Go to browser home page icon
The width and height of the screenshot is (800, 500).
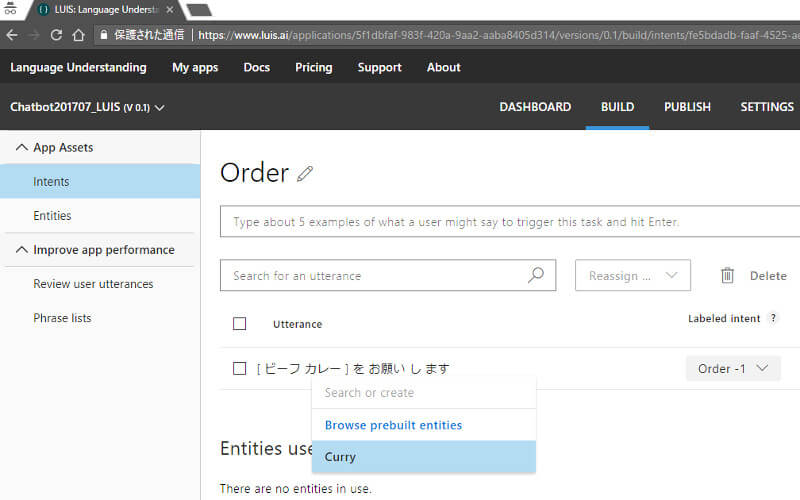[78, 35]
